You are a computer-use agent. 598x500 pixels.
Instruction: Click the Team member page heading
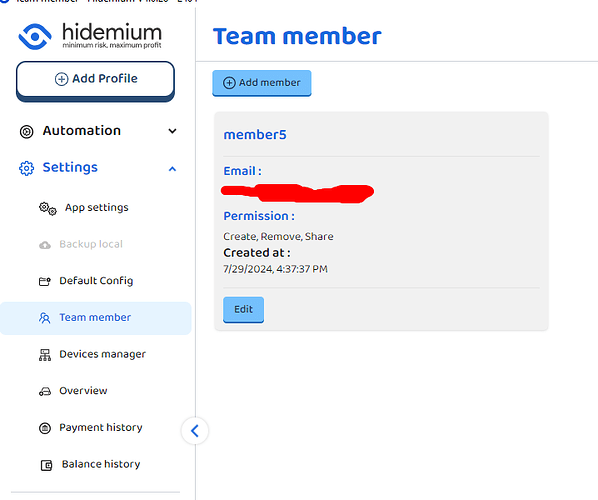pos(297,37)
